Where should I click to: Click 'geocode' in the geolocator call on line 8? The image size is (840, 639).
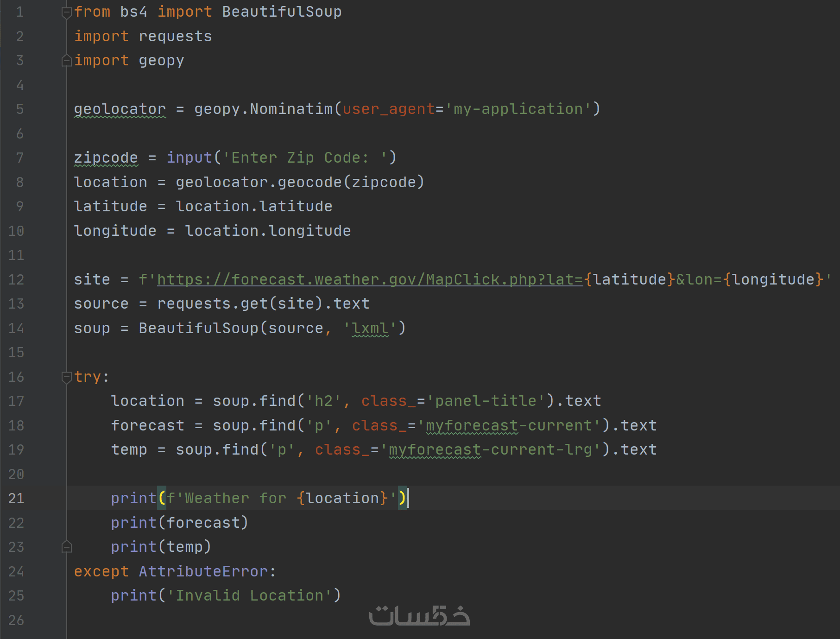tap(310, 182)
